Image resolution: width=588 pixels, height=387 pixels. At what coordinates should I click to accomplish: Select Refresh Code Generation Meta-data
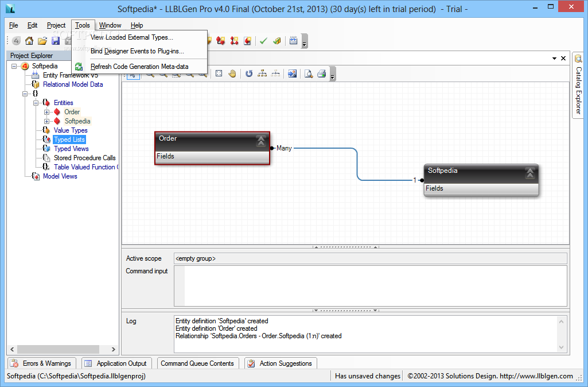(x=139, y=67)
